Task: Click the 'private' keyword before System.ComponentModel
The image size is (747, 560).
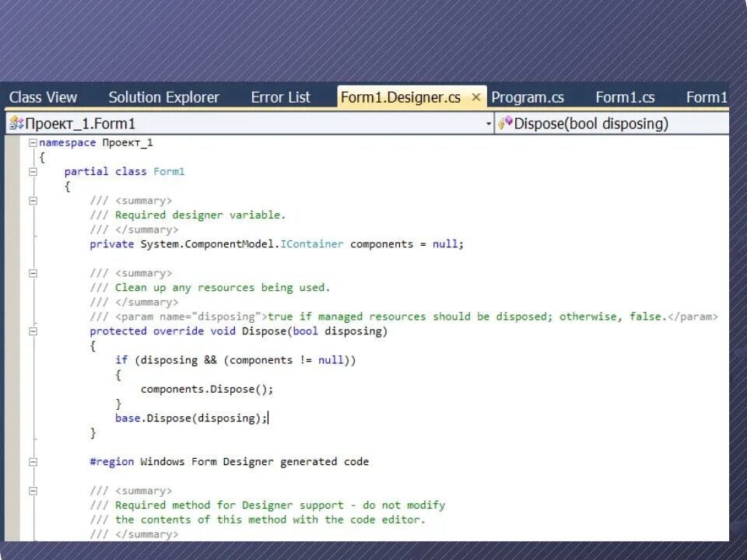Action: [x=111, y=243]
